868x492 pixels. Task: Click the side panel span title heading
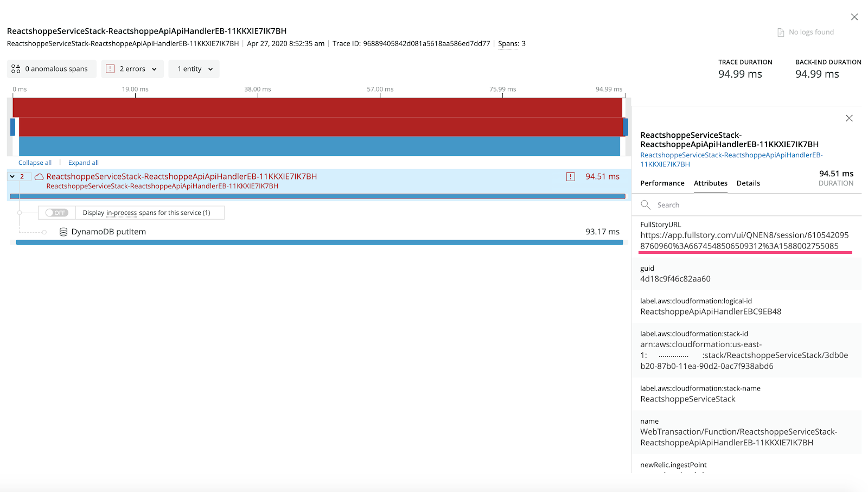[730, 140]
